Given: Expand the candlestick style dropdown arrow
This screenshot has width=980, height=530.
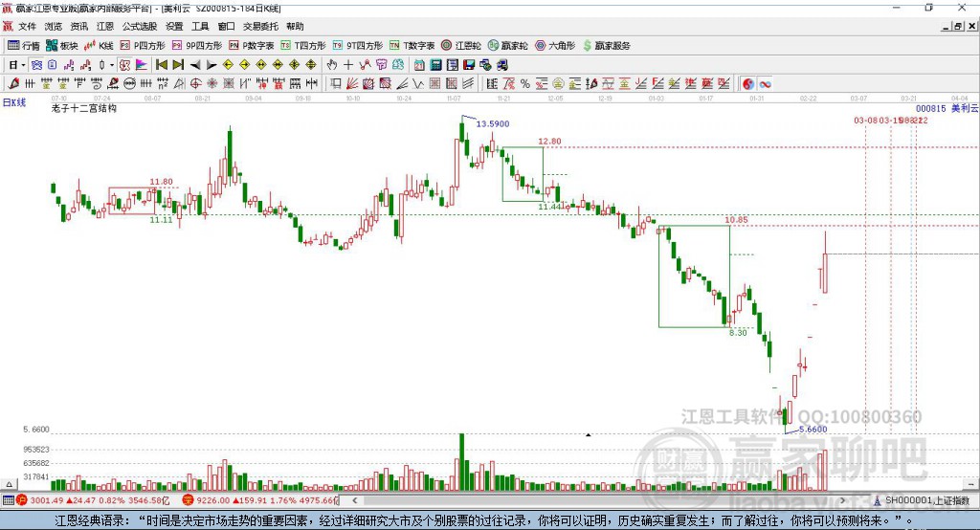Looking at the screenshot, I should (x=112, y=65).
